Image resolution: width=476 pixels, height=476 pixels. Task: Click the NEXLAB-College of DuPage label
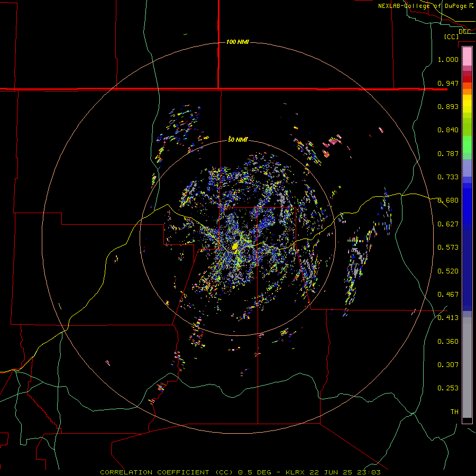tap(426, 6)
